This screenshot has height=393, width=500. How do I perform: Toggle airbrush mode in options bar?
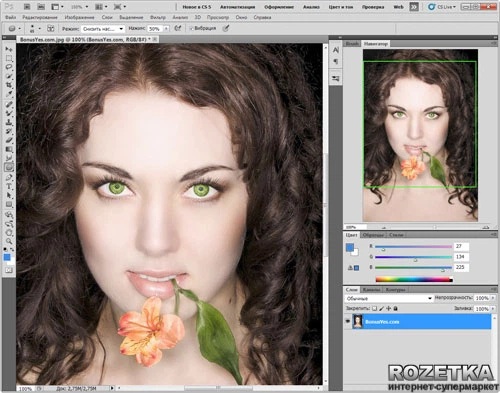pos(178,29)
